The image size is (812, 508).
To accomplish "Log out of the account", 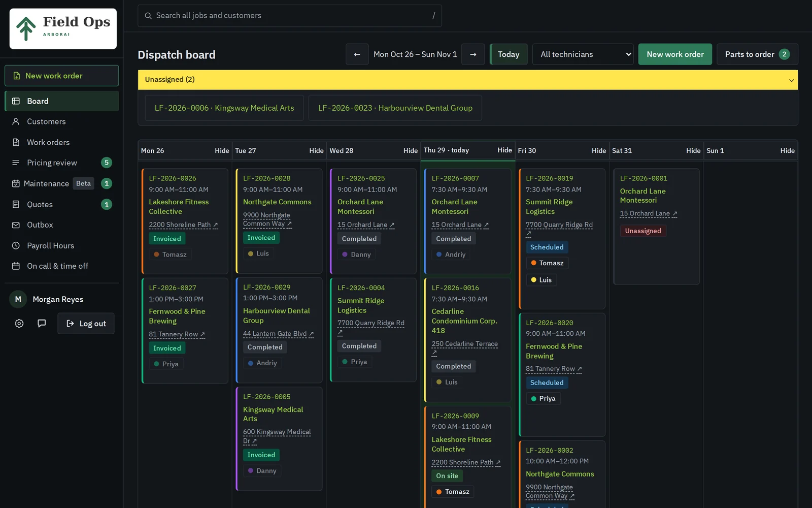I will pyautogui.click(x=86, y=324).
